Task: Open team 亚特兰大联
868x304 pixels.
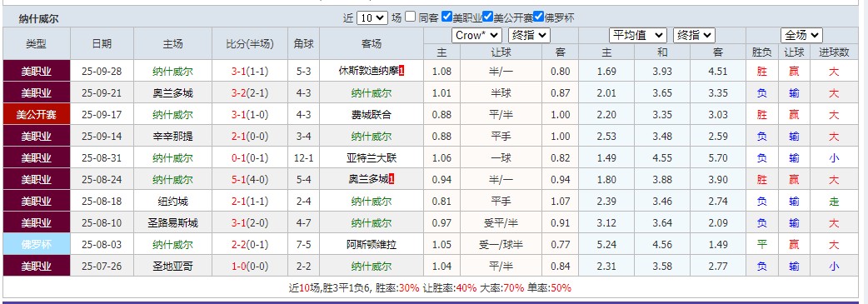Action: coord(372,157)
